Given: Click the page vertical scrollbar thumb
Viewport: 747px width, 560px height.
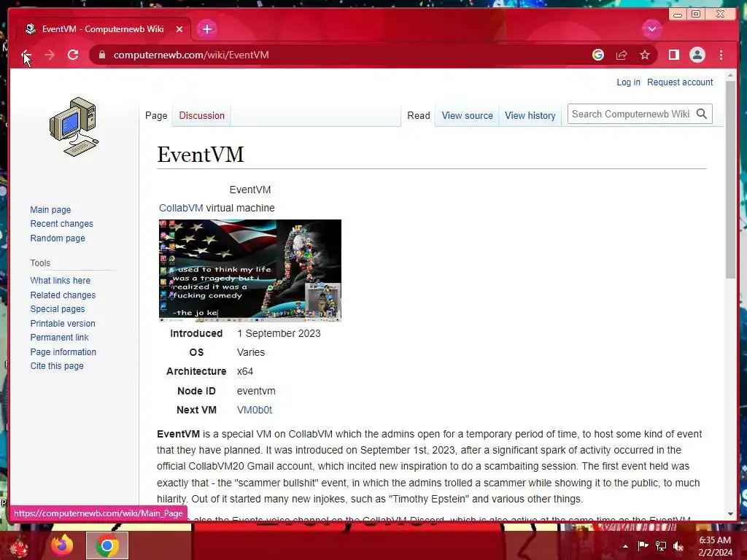Looking at the screenshot, I should click(730, 179).
